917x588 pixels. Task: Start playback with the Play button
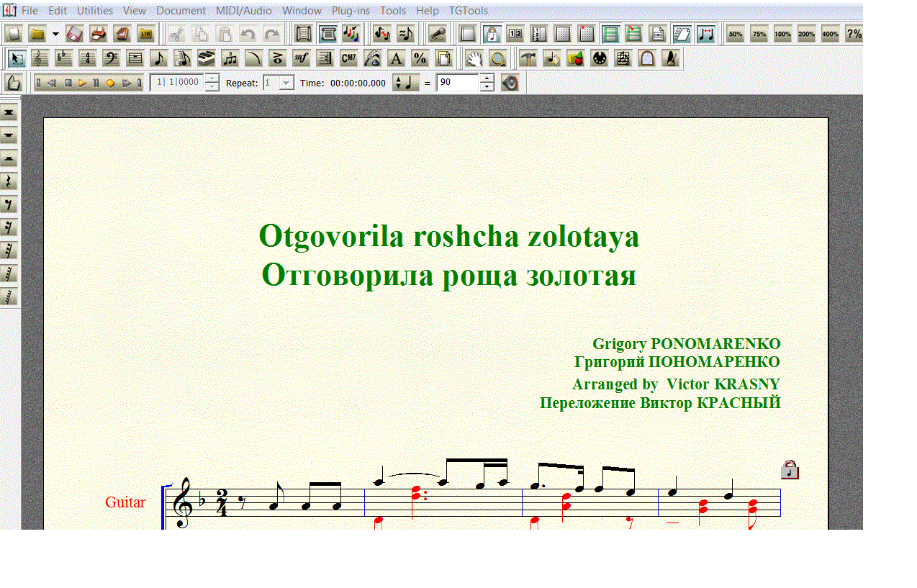(x=82, y=83)
